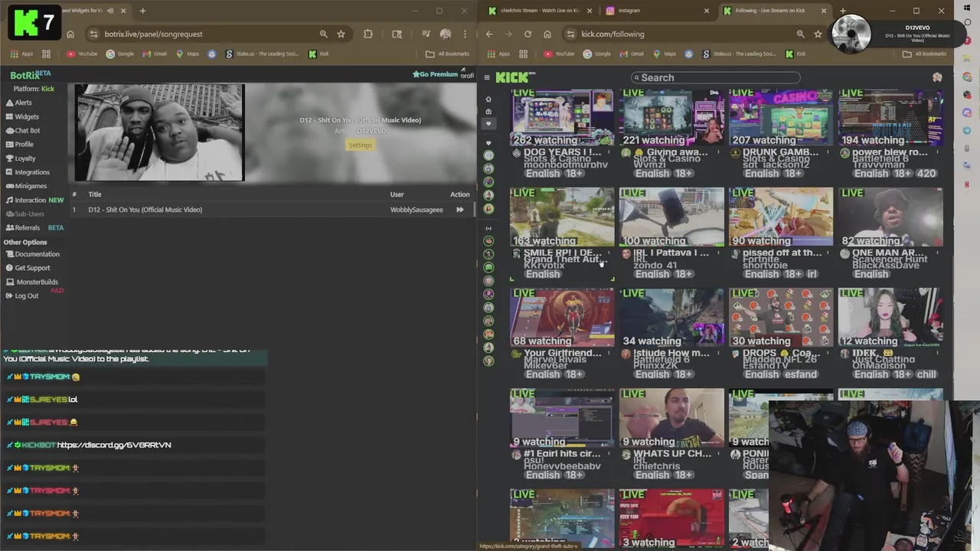Open new tab in BotRix browser window
980x551 pixels.
[142, 11]
